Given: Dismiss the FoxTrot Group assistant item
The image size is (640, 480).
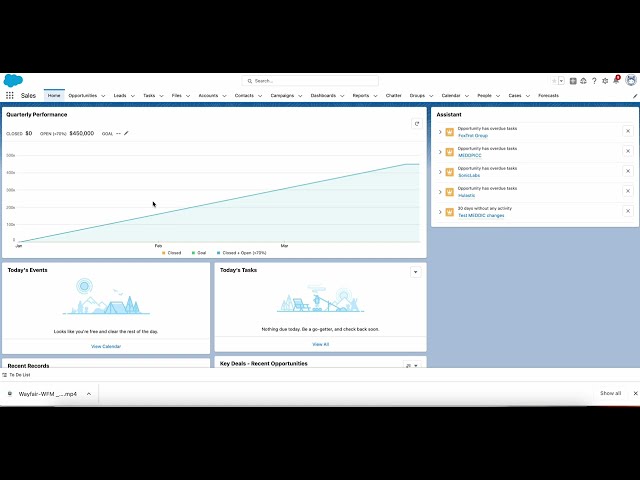Looking at the screenshot, I should coord(628,131).
